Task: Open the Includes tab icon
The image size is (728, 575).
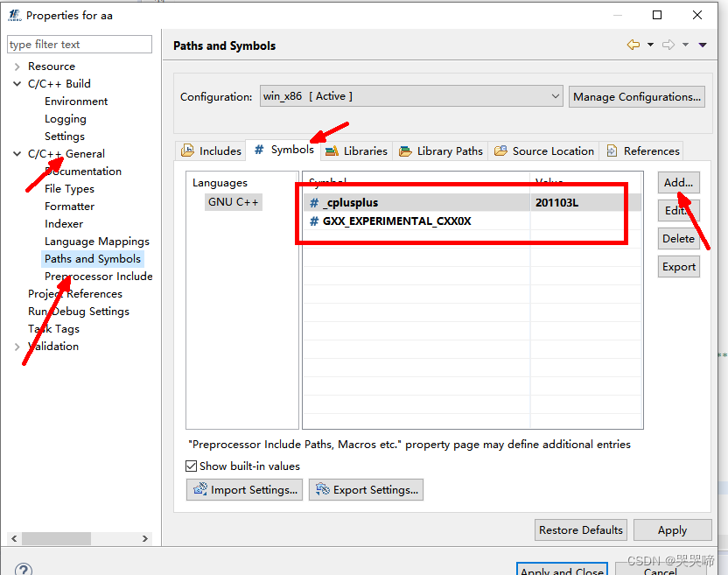Action: point(186,151)
